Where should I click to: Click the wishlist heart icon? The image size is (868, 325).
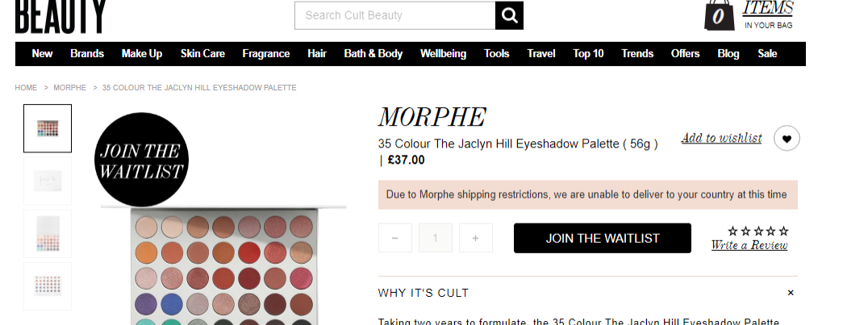click(x=787, y=139)
